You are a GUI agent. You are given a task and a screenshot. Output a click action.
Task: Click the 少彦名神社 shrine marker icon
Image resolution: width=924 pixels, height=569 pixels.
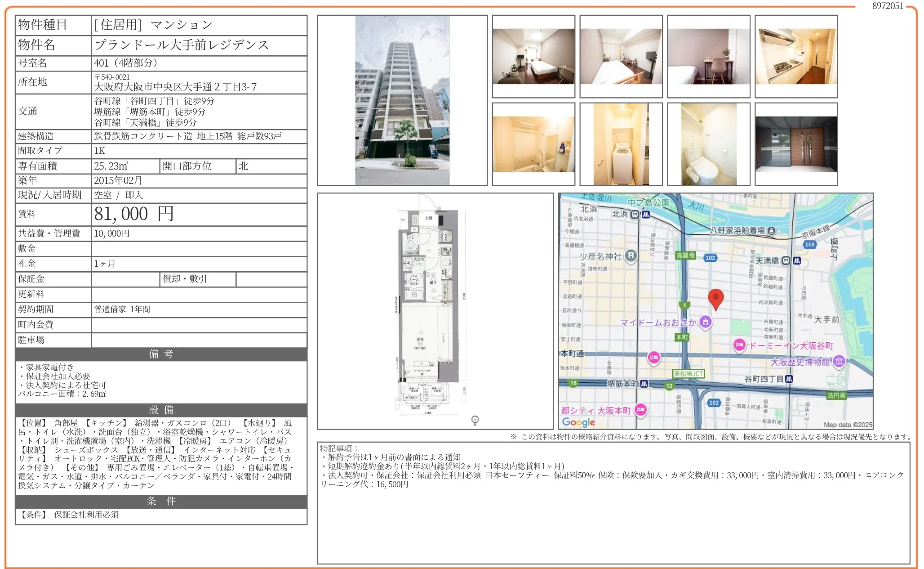click(x=631, y=256)
